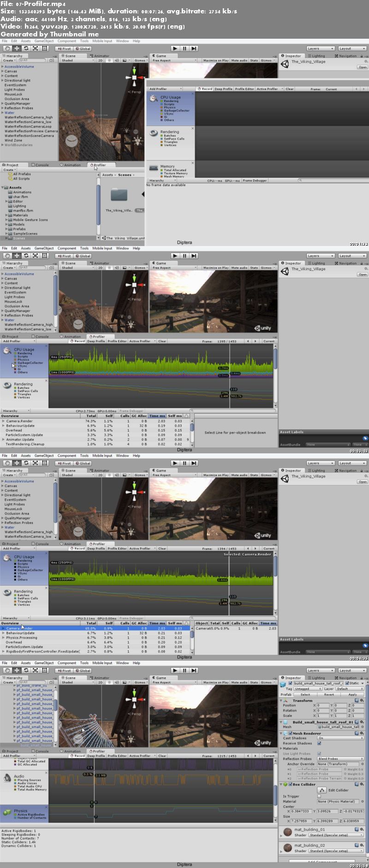Switch to the Lighting tab in top frame
The height and width of the screenshot is (868, 369).
coord(316,56)
